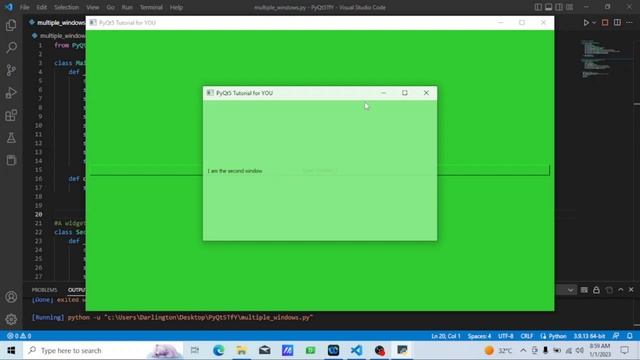
Task: Click line number 20 in the gutter
Action: click(38, 214)
